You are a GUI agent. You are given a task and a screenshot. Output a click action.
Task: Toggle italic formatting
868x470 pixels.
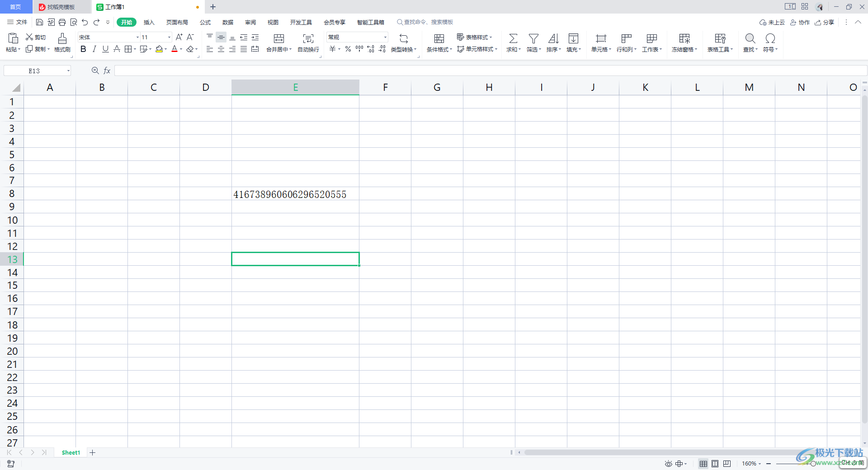94,49
